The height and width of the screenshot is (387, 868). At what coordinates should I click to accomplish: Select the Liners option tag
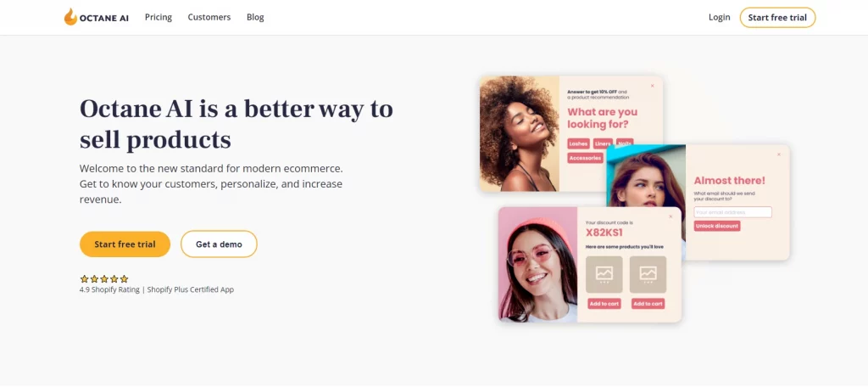coord(603,143)
